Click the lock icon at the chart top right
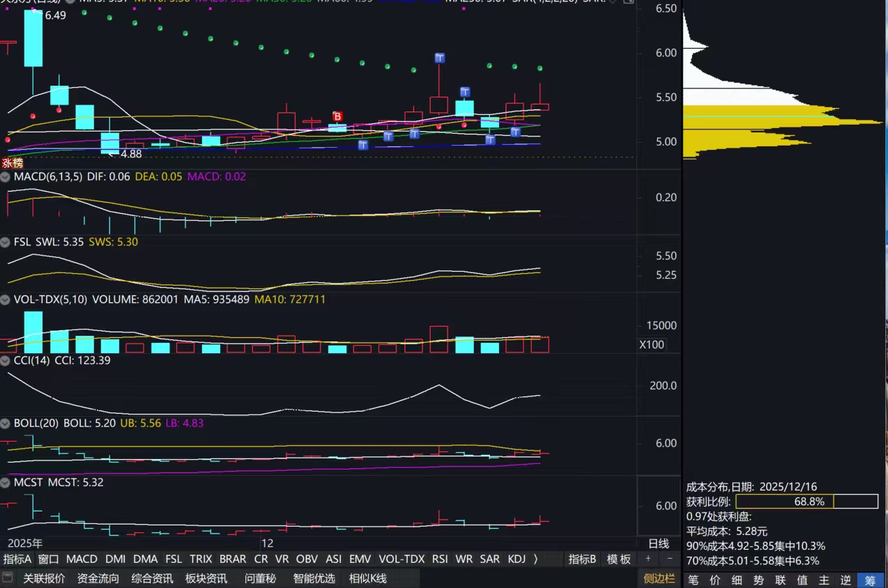Image resolution: width=888 pixels, height=588 pixels. click(x=628, y=3)
